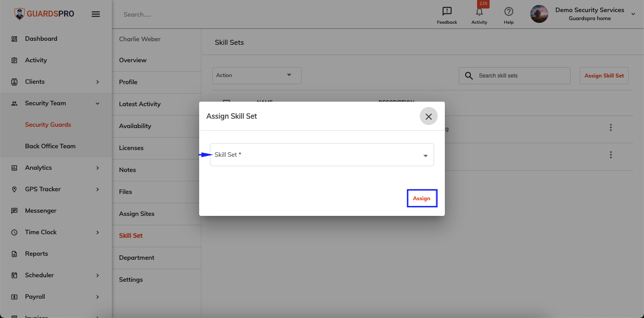This screenshot has width=644, height=318.
Task: Expand the Payroll chevron
Action: click(x=98, y=297)
